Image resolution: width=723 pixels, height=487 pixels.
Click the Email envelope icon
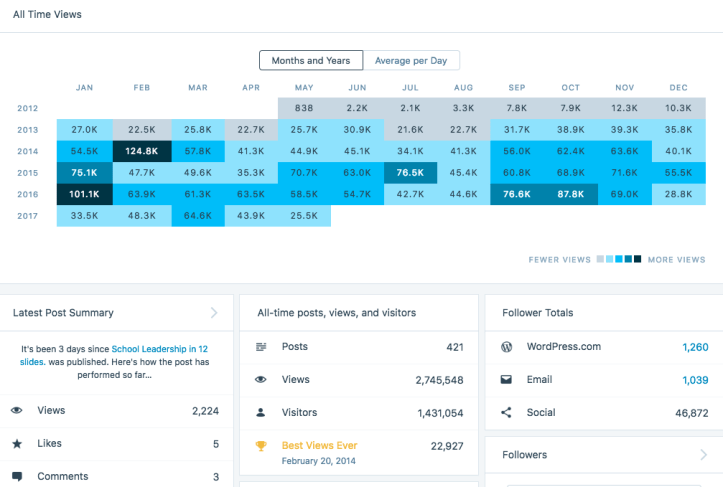pyautogui.click(x=506, y=380)
